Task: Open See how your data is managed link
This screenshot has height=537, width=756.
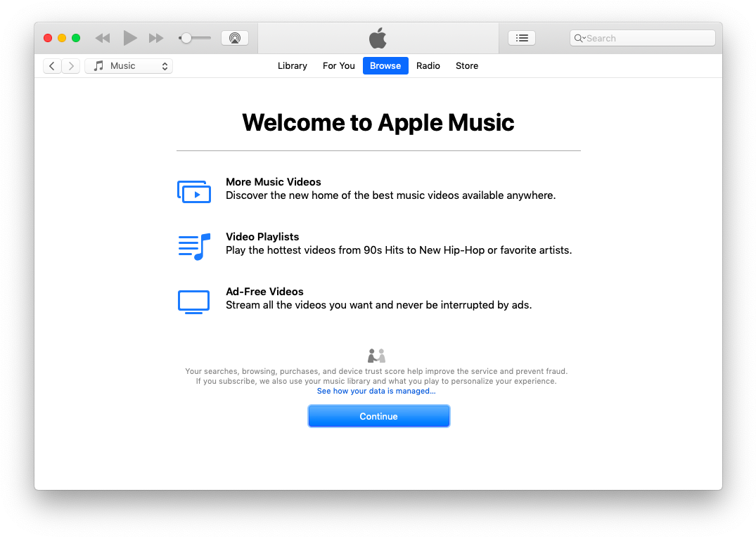Action: click(x=376, y=392)
